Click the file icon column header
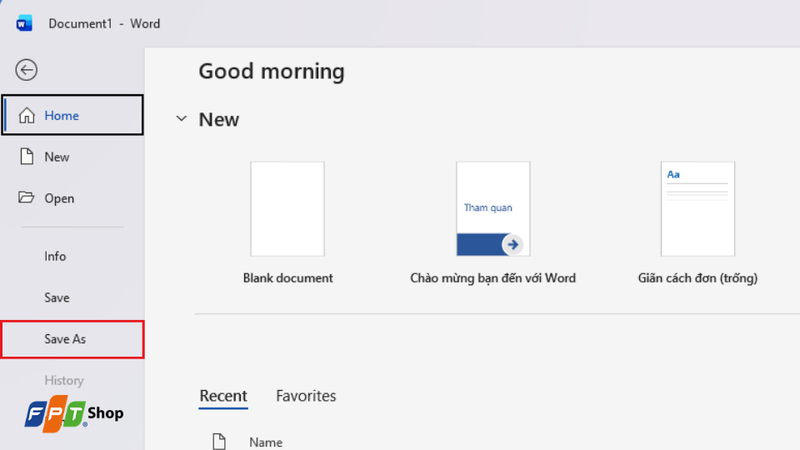Screen dimensions: 800x450 coord(219,442)
